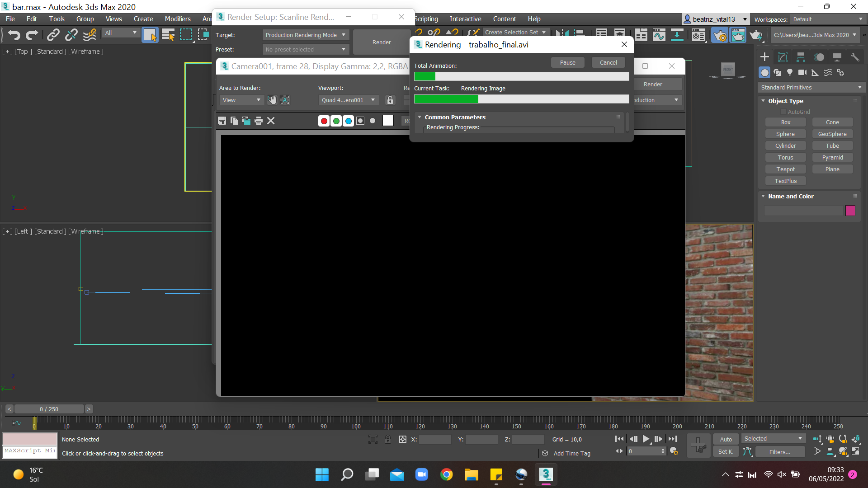Copy image icon in frame window
This screenshot has width=868, height=488.
coord(234,121)
